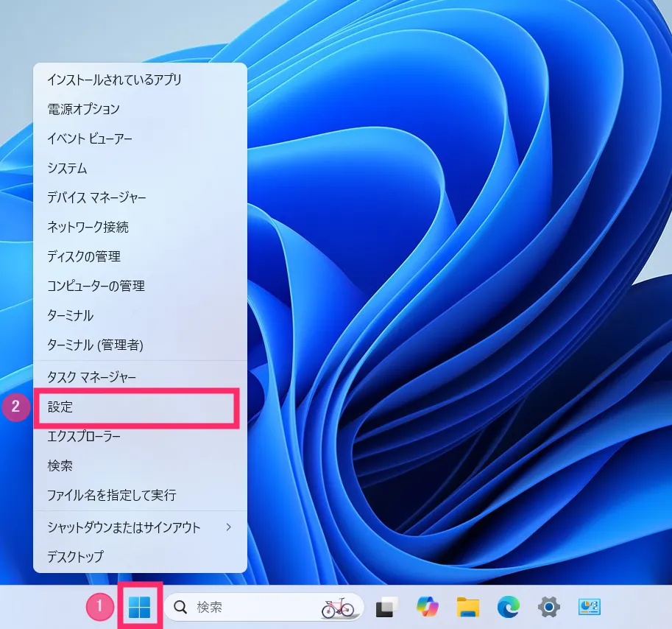Expand the シャットダウンまたはサインアウト submenu arrow
672x629 pixels.
point(229,527)
